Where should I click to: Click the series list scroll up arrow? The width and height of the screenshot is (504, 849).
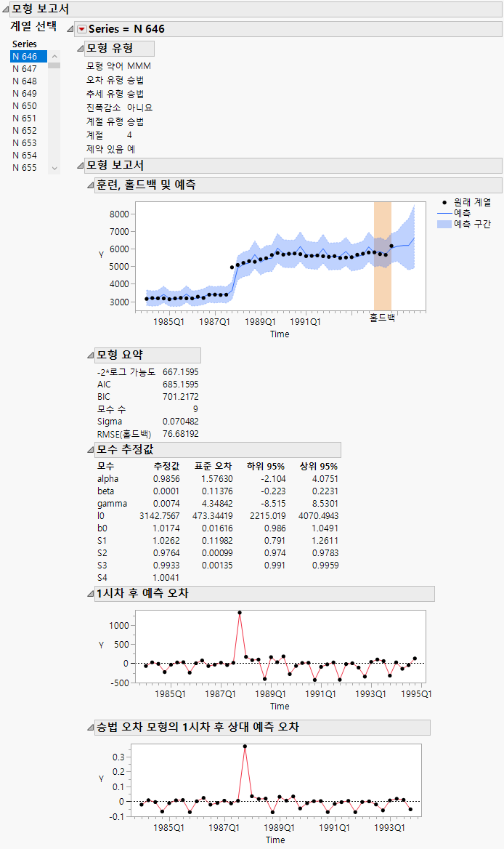pos(54,56)
